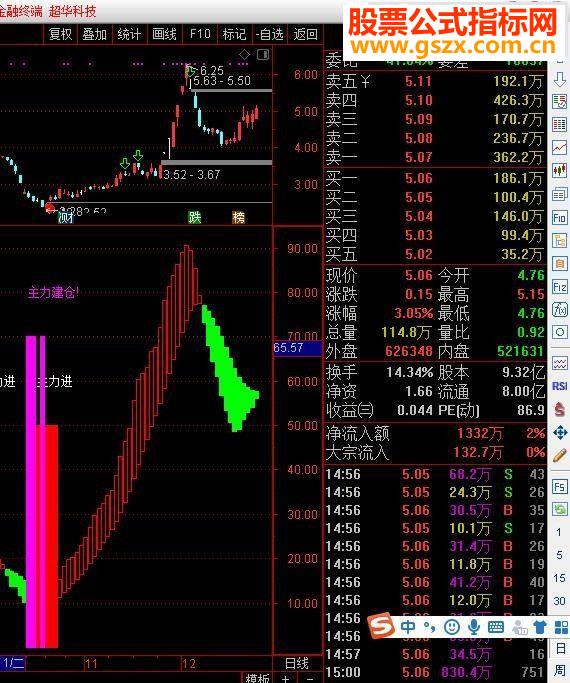Click the 跌 marker on the price chart
Image resolution: width=570 pixels, height=683 pixels.
(x=195, y=217)
